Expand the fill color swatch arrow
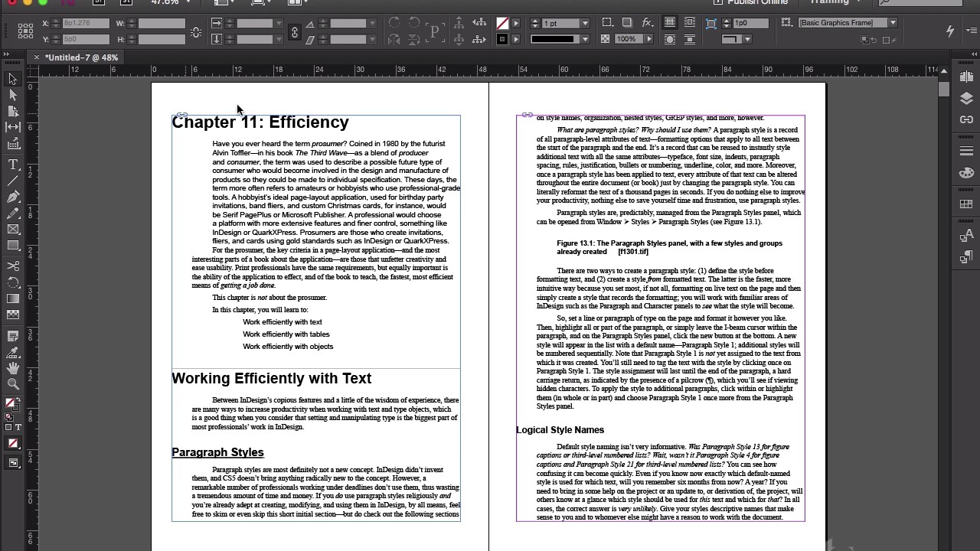Image resolution: width=980 pixels, height=551 pixels. (x=516, y=23)
